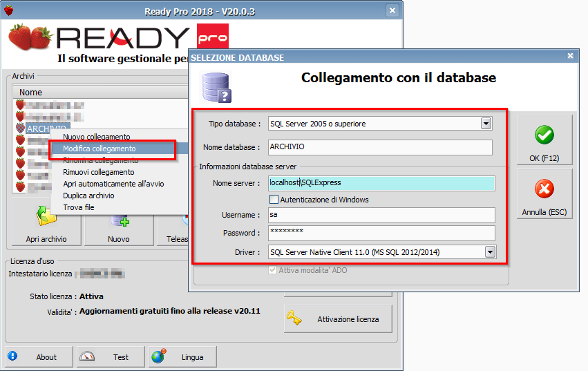Click the first strawberry icon in the archive list
This screenshot has height=371, width=588.
[x=20, y=104]
